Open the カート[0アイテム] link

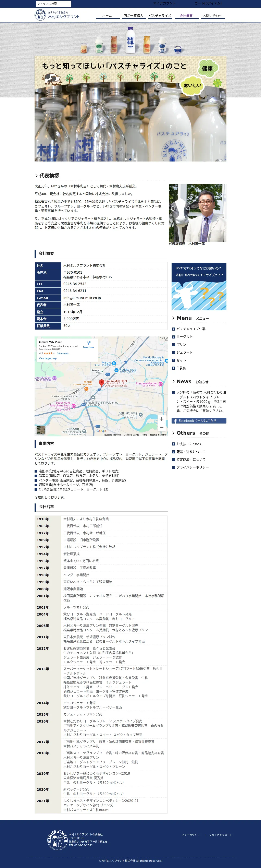(x=208, y=3)
